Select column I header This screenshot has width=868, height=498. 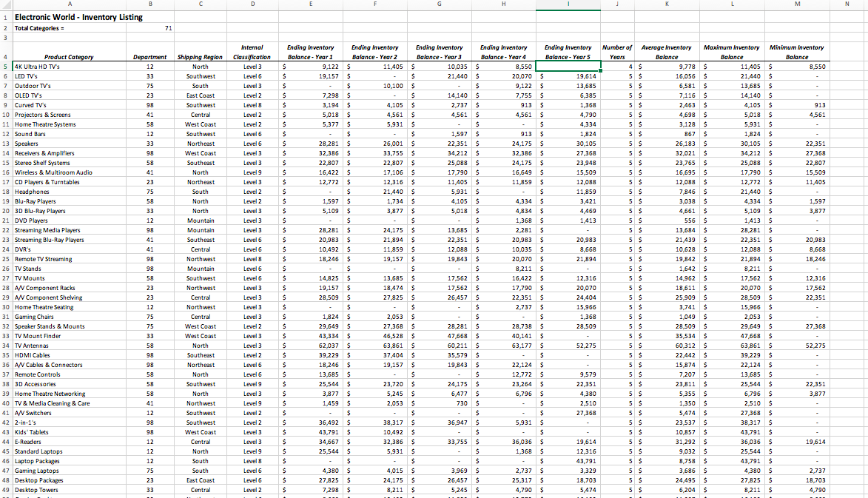(568, 4)
